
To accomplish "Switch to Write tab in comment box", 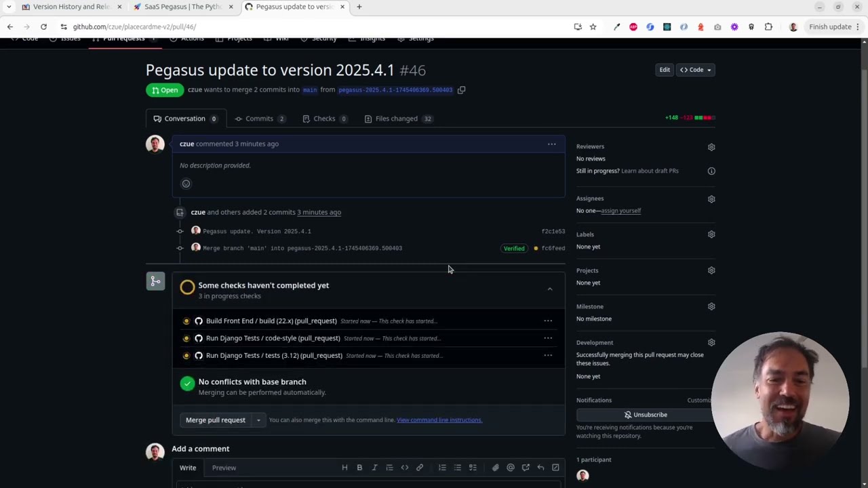I will 188,468.
